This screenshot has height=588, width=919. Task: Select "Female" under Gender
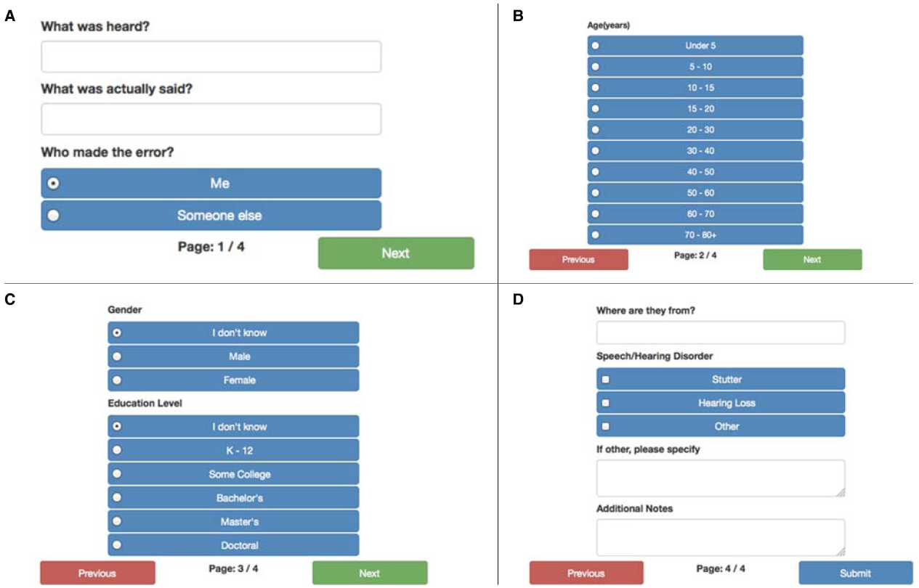click(x=232, y=380)
